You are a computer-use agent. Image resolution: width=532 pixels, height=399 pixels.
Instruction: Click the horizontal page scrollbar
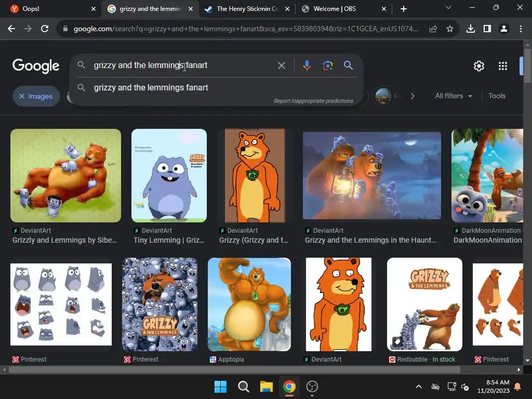(234, 370)
